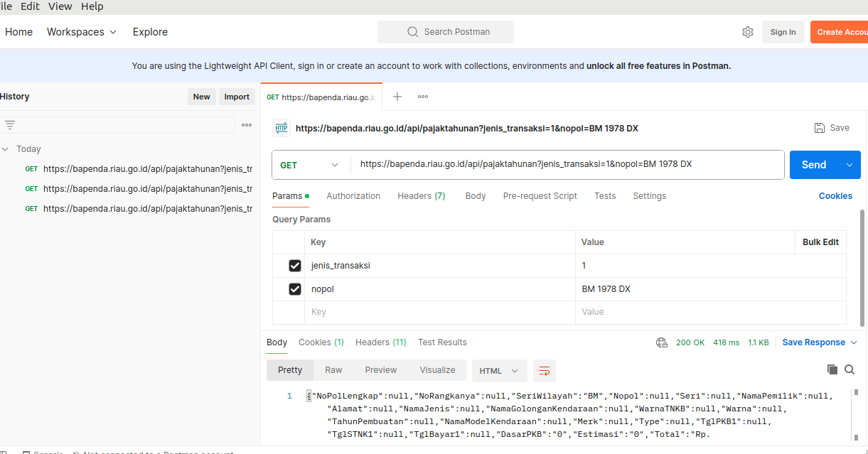Open response Headers (11) tab
This screenshot has width=868, height=454.
[x=381, y=342]
